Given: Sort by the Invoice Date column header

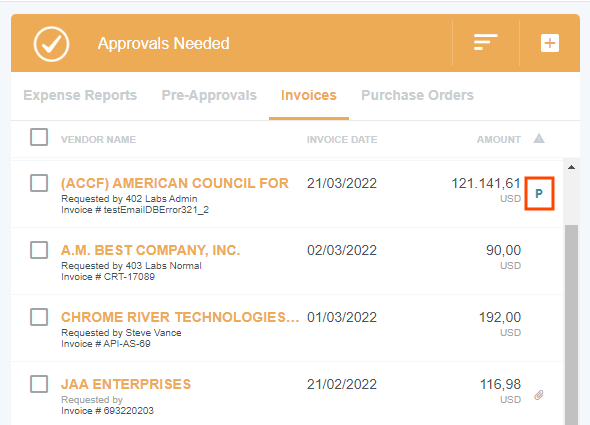Looking at the screenshot, I should 342,140.
